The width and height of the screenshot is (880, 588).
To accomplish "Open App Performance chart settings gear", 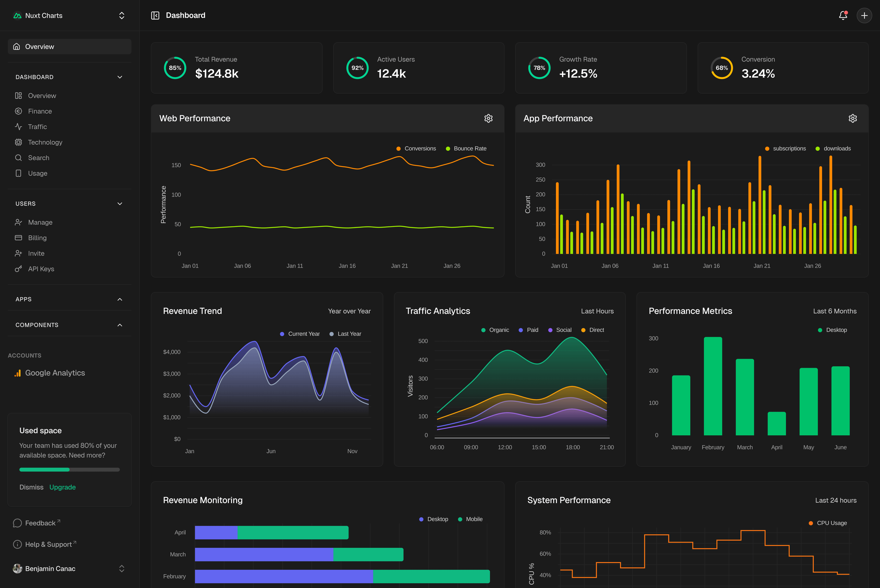I will 853,118.
